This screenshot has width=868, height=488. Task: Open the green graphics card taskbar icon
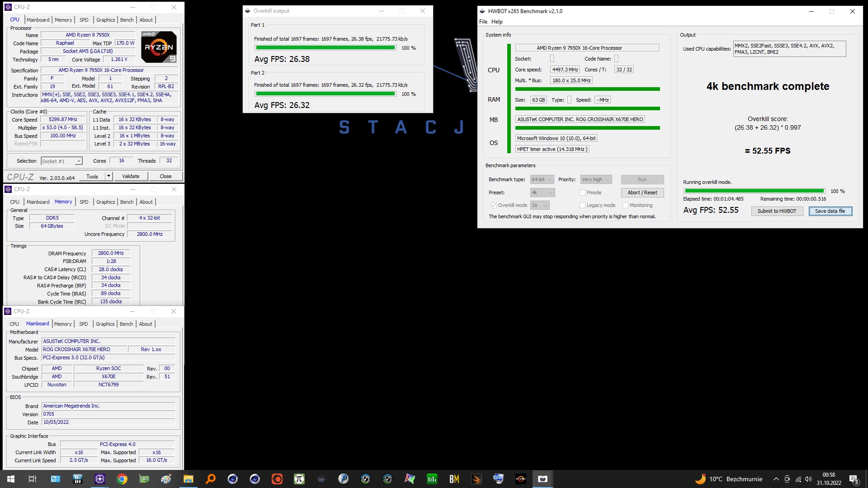pos(144,479)
